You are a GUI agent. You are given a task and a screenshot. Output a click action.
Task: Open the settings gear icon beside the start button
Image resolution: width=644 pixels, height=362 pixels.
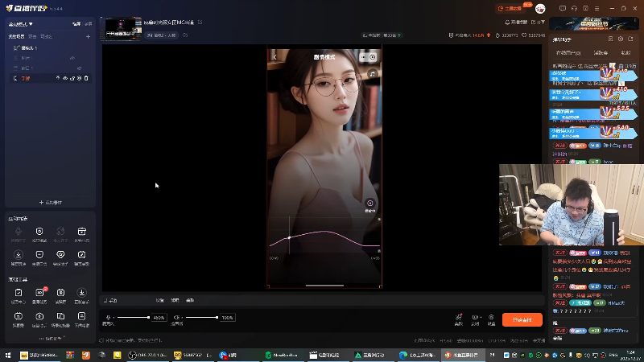[x=491, y=317]
